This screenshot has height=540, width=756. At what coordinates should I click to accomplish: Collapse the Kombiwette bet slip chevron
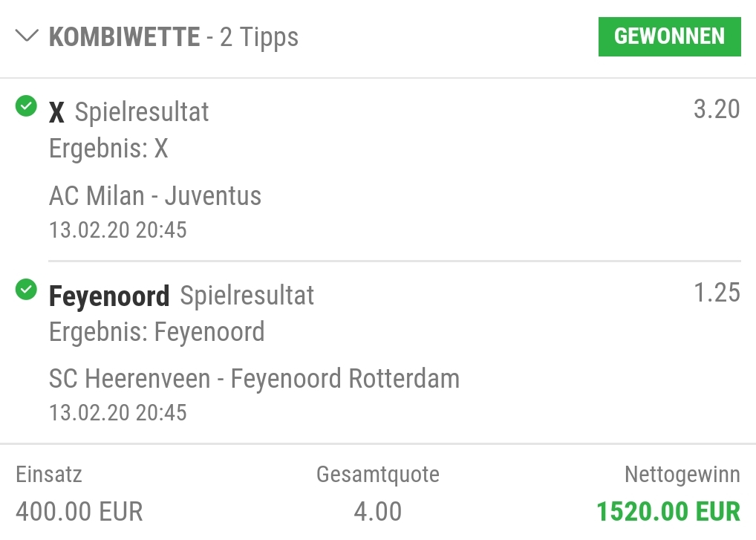(x=27, y=36)
